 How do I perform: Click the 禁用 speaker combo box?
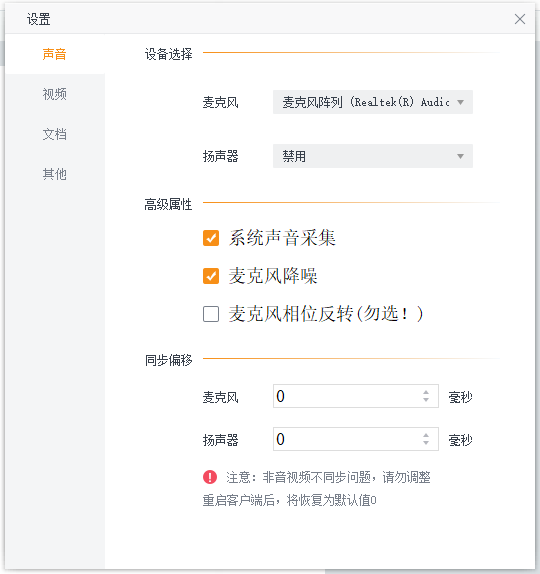click(x=373, y=156)
